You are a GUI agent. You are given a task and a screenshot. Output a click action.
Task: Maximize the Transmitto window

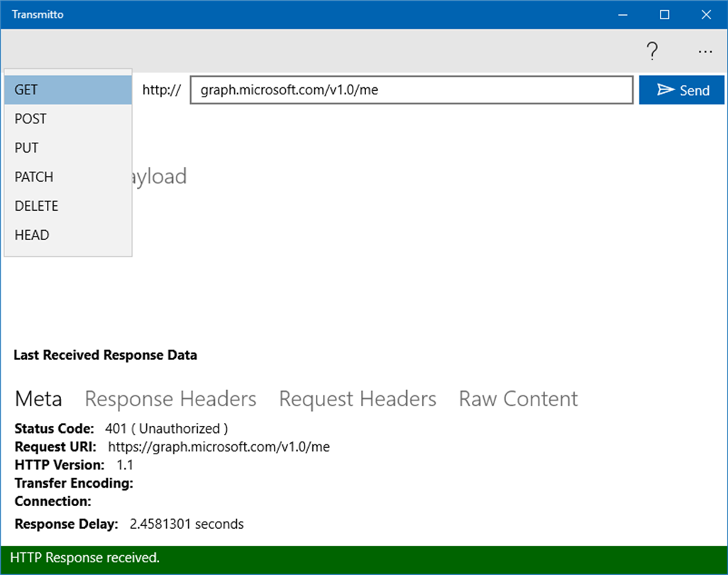click(x=664, y=15)
